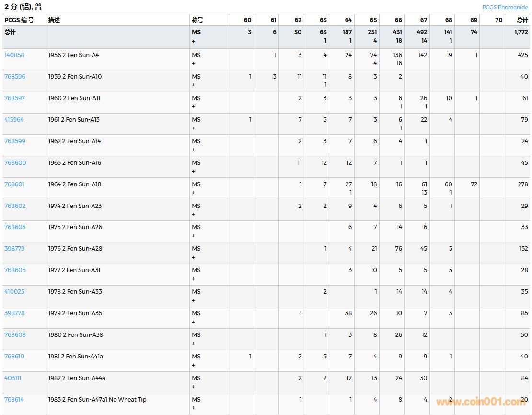This screenshot has width=532, height=415.
Task: Click the 描述 column header
Action: click(x=54, y=20)
